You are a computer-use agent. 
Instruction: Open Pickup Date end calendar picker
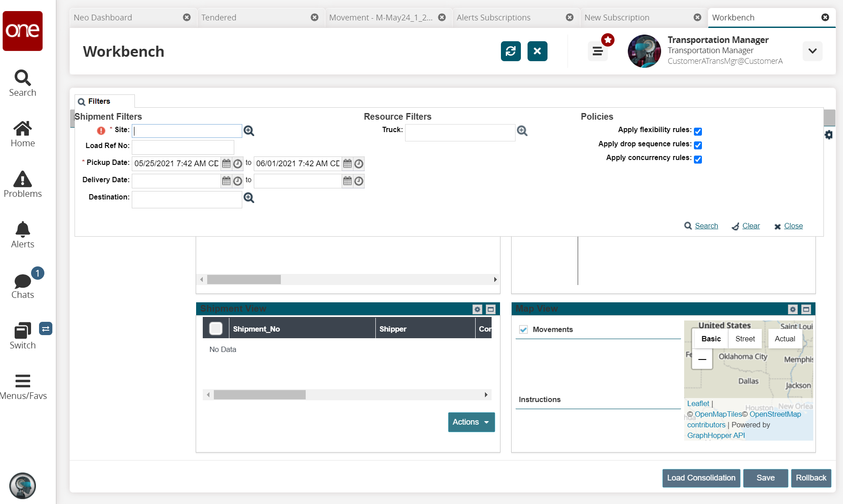347,164
